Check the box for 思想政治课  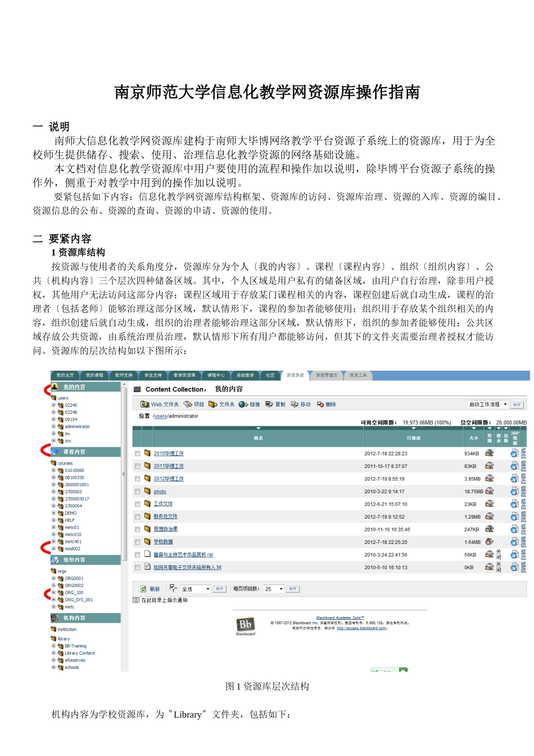tap(137, 529)
